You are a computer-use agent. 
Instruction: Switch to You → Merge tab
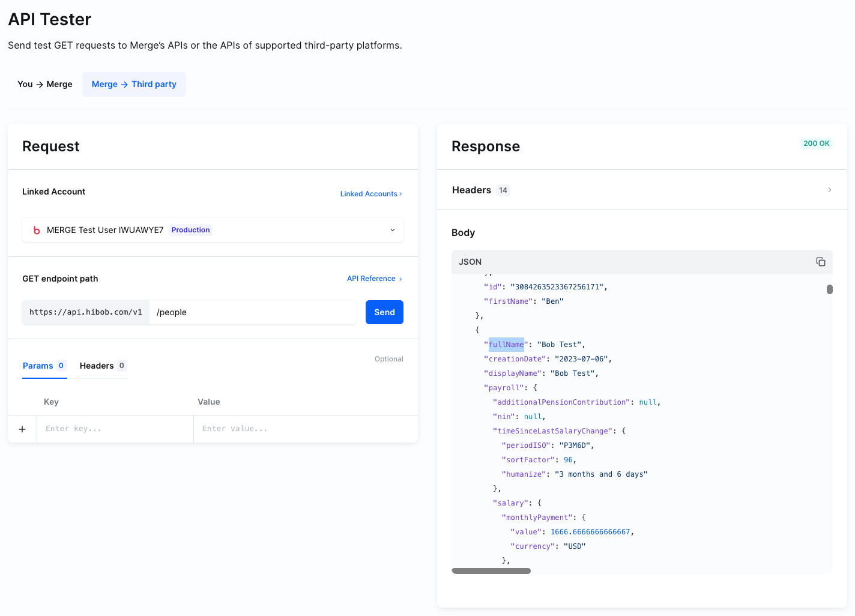[45, 84]
